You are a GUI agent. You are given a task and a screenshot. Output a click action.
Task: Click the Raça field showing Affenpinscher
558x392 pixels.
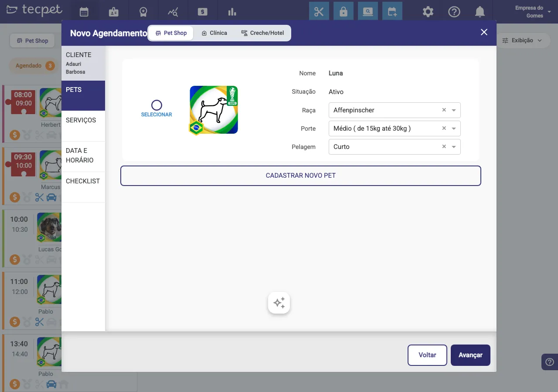(x=395, y=110)
